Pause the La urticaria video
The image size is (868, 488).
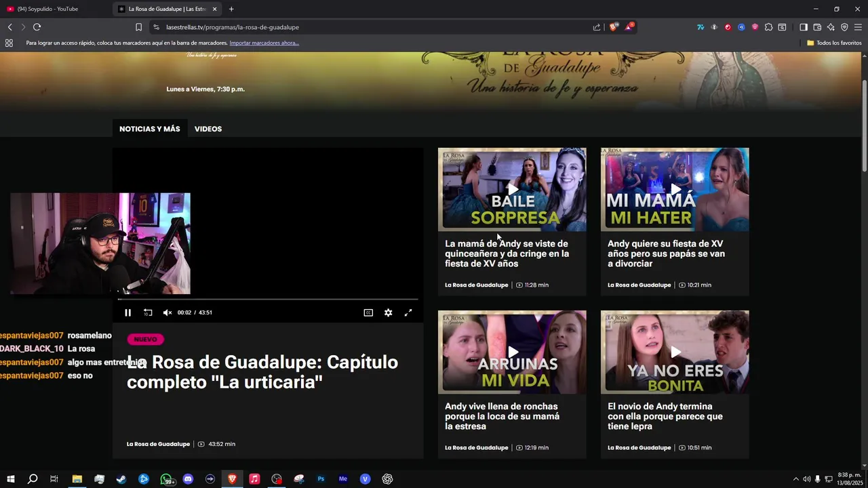tap(127, 312)
